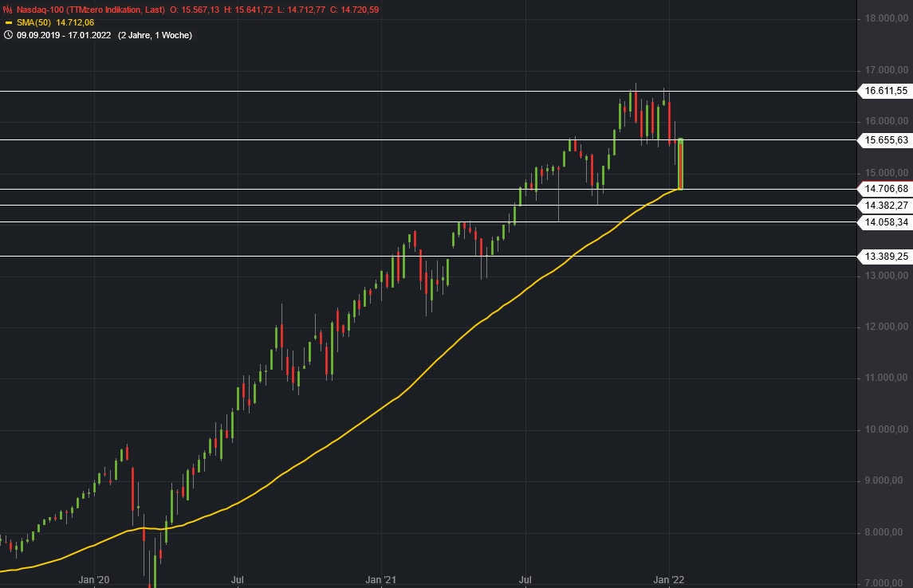Screen dimensions: 913x588
Task: Select the long red January 2022 candlestick
Action: click(680, 163)
